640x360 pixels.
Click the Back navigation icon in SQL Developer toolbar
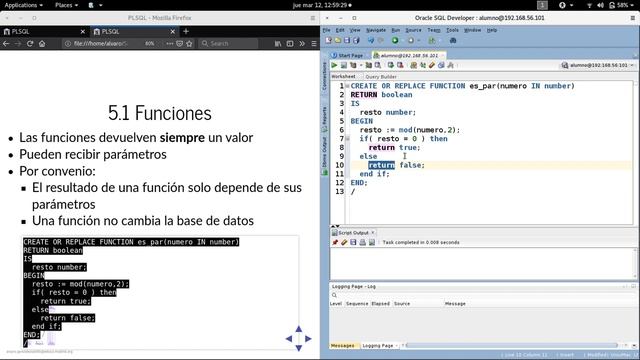371,40
